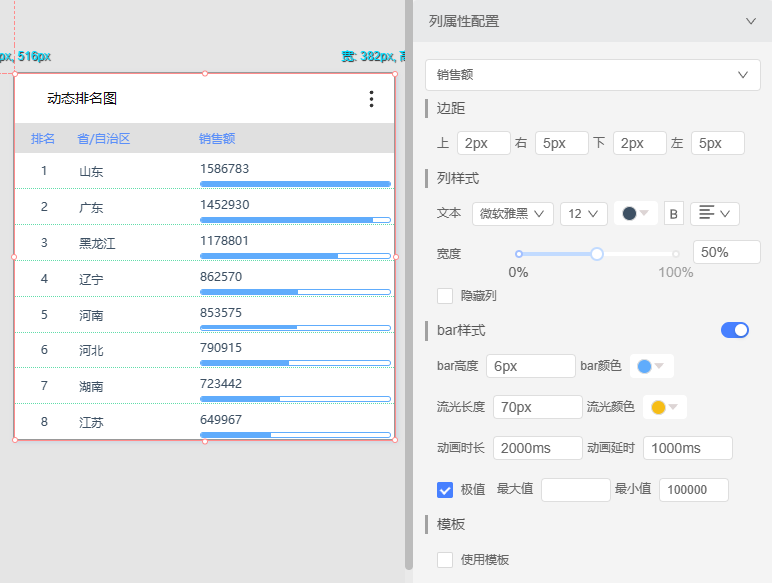
Task: Turn off the bar样式 switch
Action: coord(734,330)
